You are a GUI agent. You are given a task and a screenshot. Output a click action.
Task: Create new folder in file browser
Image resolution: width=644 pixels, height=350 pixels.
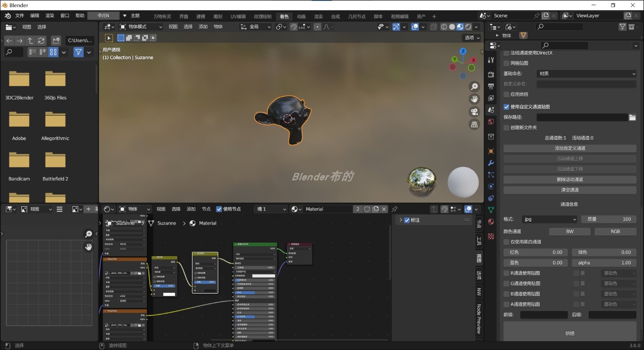coord(56,41)
